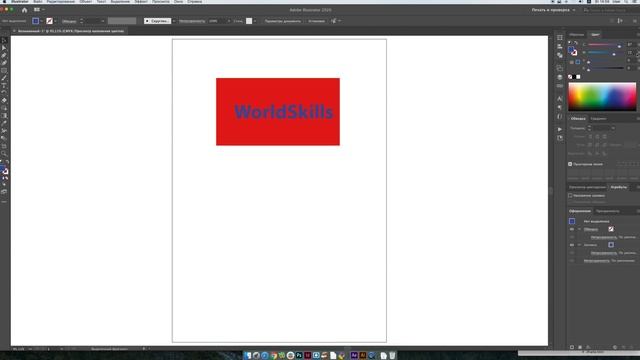Screen dimensions: 640x360
Task: Add new fill in Appearance panel footer
Action: coord(580,347)
